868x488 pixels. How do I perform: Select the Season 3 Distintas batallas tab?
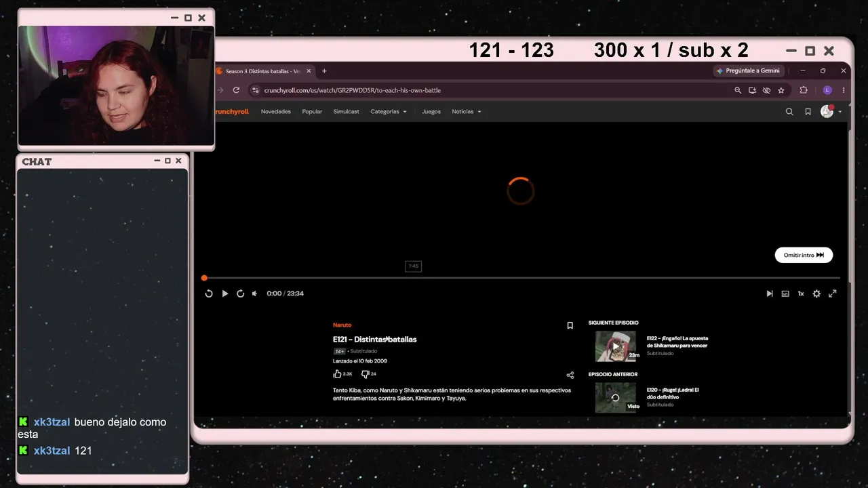[263, 71]
